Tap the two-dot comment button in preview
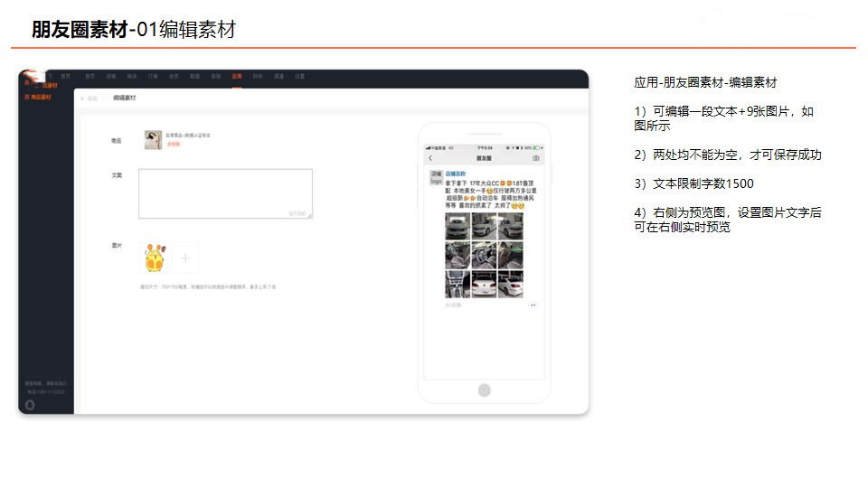The width and height of the screenshot is (868, 488). tap(533, 305)
